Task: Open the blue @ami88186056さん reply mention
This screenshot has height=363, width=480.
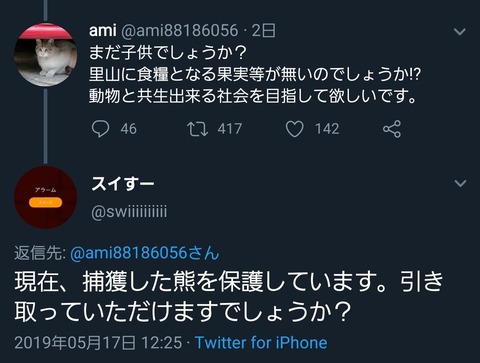Action: pos(145,253)
